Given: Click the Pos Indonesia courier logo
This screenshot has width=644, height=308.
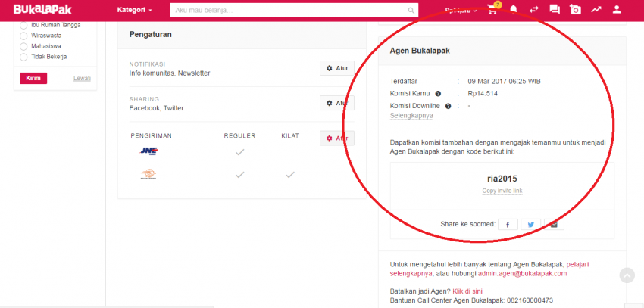Looking at the screenshot, I should coord(148,174).
